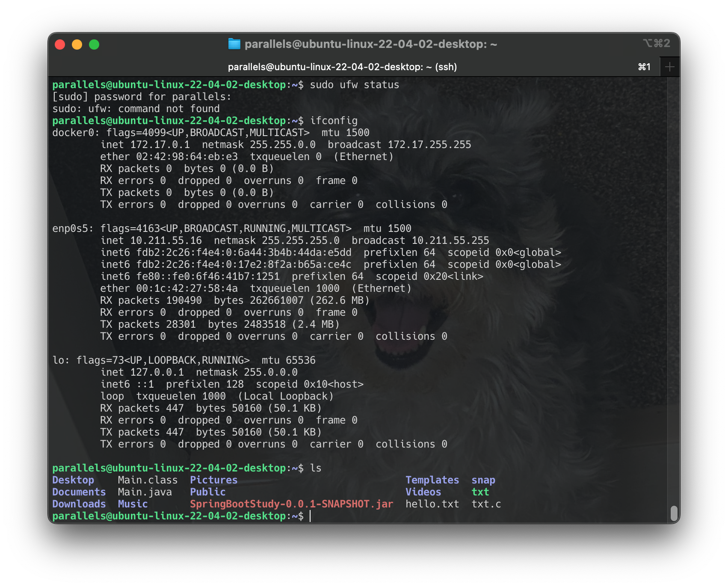Click 'Main.class' file name
Screen dimensions: 728x587
tap(148, 480)
